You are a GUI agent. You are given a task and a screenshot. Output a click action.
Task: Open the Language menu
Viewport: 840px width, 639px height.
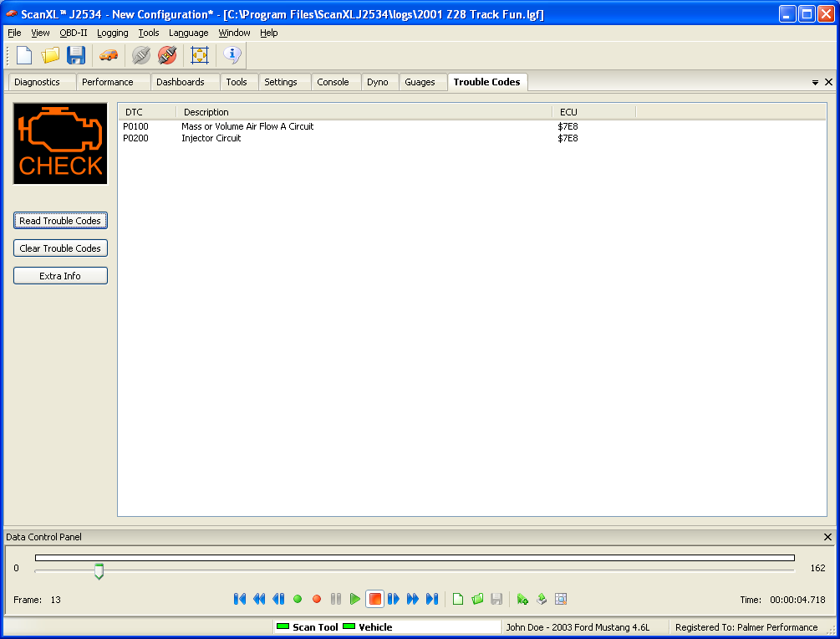[x=189, y=33]
